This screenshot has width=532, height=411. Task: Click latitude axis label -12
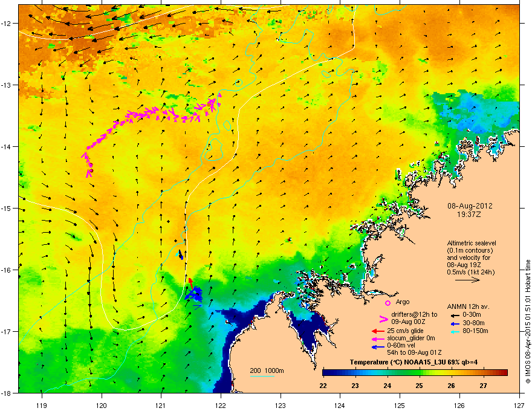pos(7,24)
